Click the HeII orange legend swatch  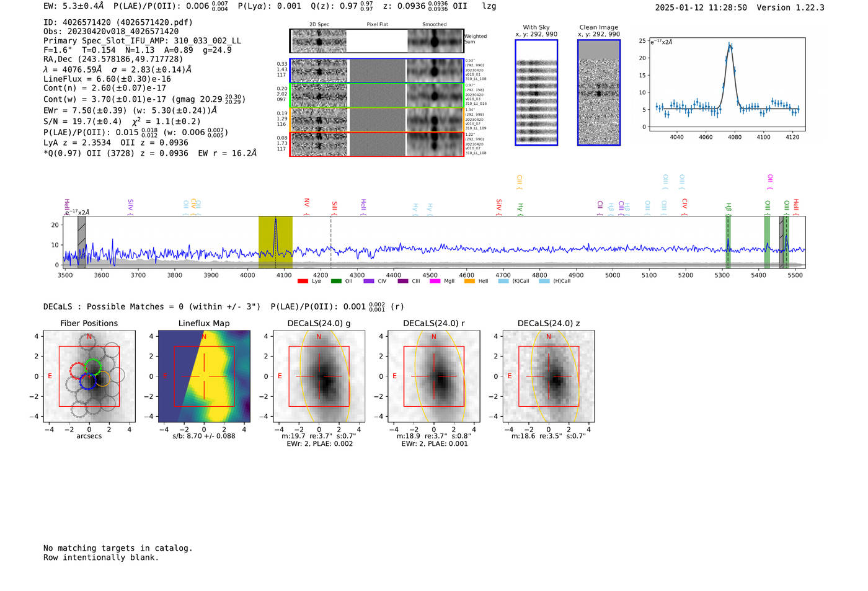point(469,282)
